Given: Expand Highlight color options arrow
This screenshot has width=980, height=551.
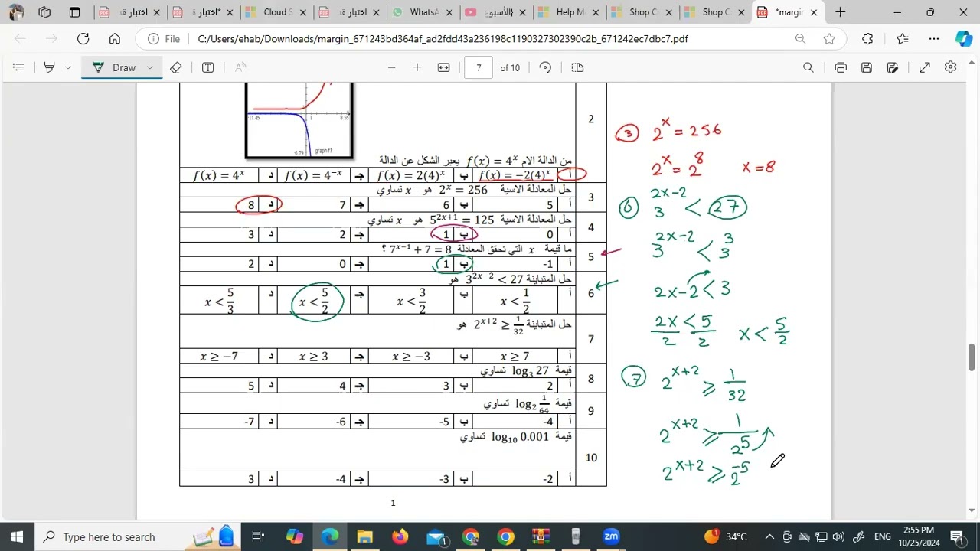Looking at the screenshot, I should pyautogui.click(x=68, y=67).
